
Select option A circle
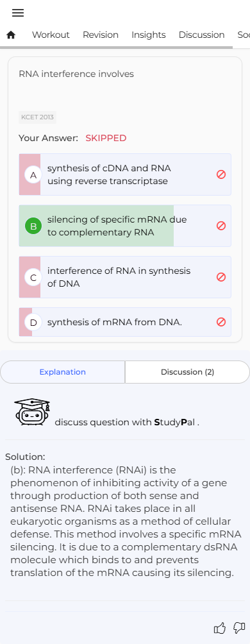click(34, 175)
